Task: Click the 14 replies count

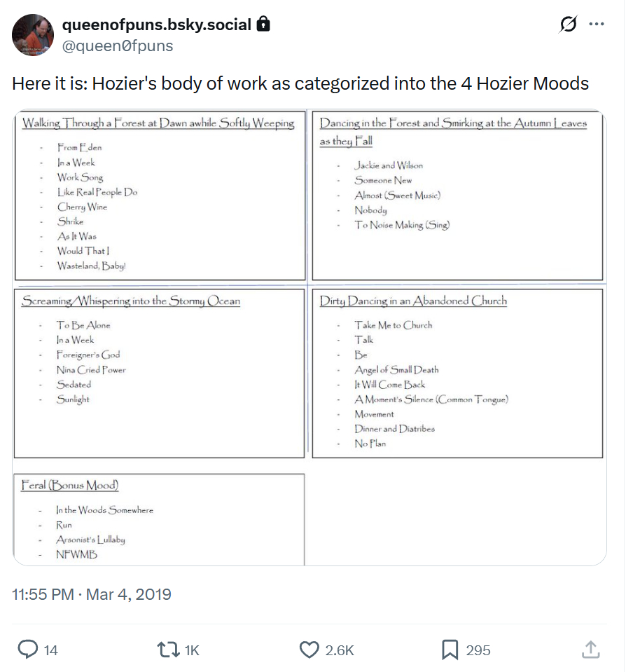Action: 50,650
